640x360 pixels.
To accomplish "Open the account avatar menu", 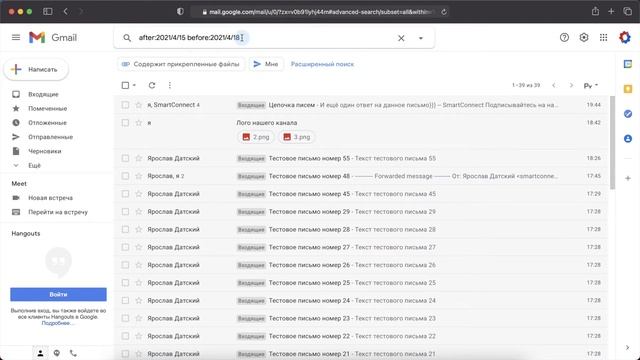I will (x=624, y=38).
